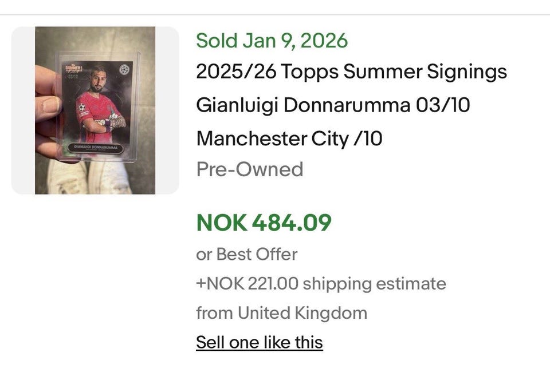Click the Champions League logo on the card
This screenshot has height=392, width=550.
[x=124, y=70]
